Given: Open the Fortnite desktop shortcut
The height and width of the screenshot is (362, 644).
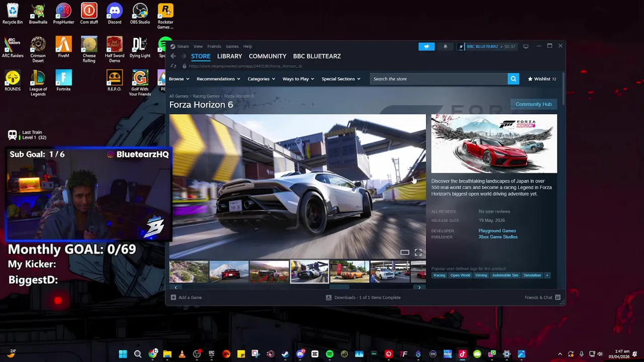Looking at the screenshot, I should [63, 80].
